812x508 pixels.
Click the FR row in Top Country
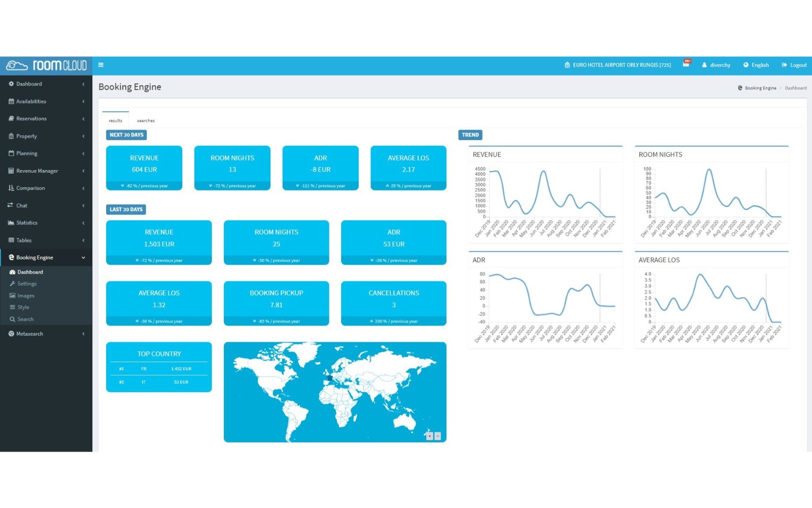coord(159,369)
